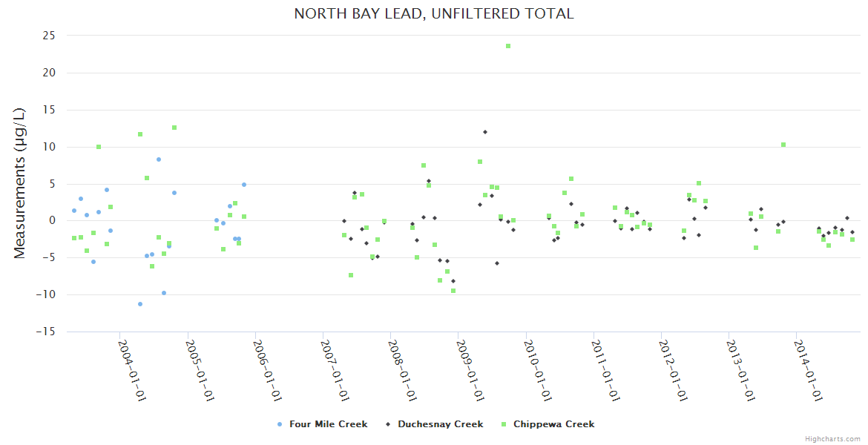Click the 25 y-axis tick label
The width and height of the screenshot is (868, 445).
[x=50, y=36]
